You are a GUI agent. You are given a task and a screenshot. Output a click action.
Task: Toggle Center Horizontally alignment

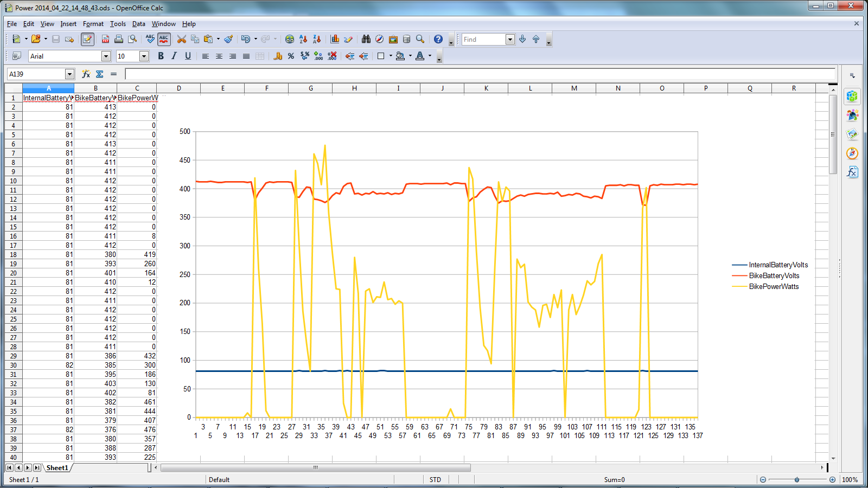coord(219,56)
